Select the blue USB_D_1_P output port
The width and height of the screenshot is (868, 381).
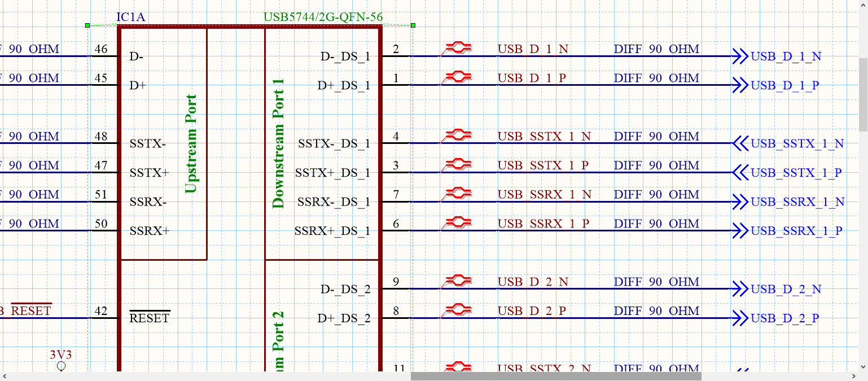click(x=776, y=85)
